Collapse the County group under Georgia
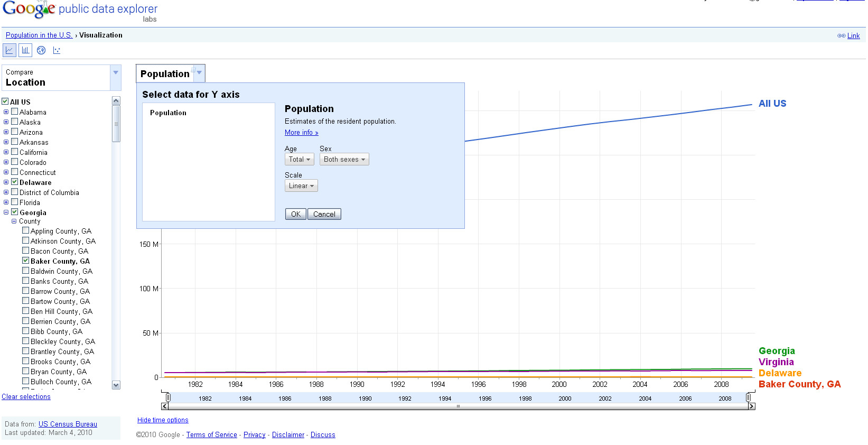Screen dimensions: 868x445 tap(14, 221)
